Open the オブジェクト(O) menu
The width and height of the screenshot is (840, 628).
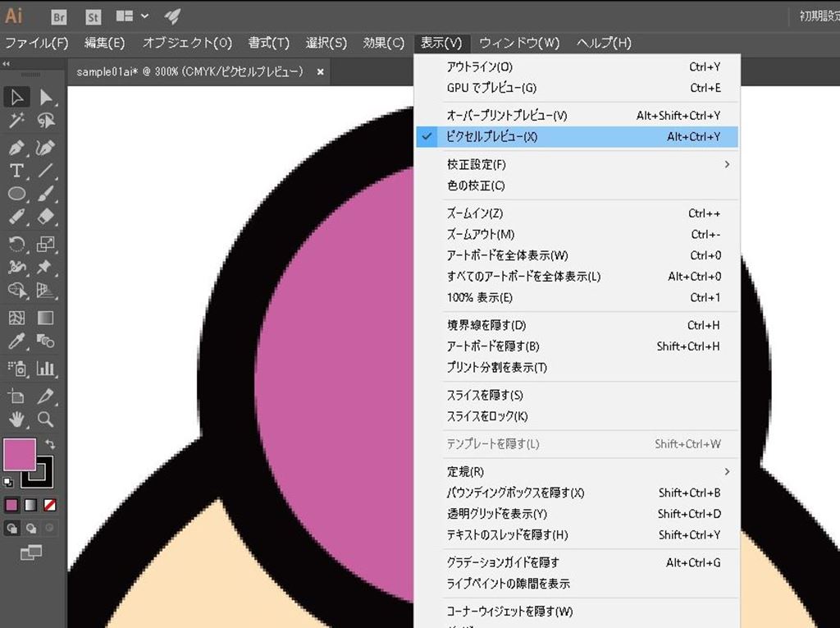click(x=187, y=43)
